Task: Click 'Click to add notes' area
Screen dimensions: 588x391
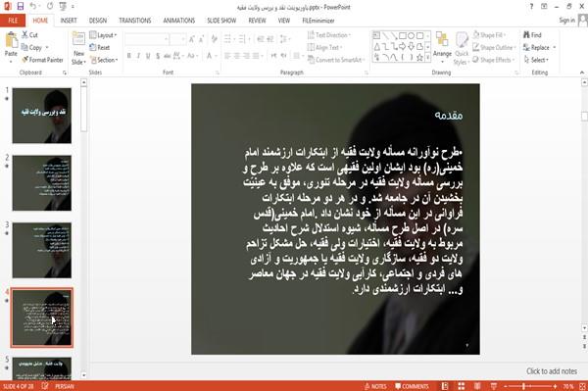Action: pos(552,371)
